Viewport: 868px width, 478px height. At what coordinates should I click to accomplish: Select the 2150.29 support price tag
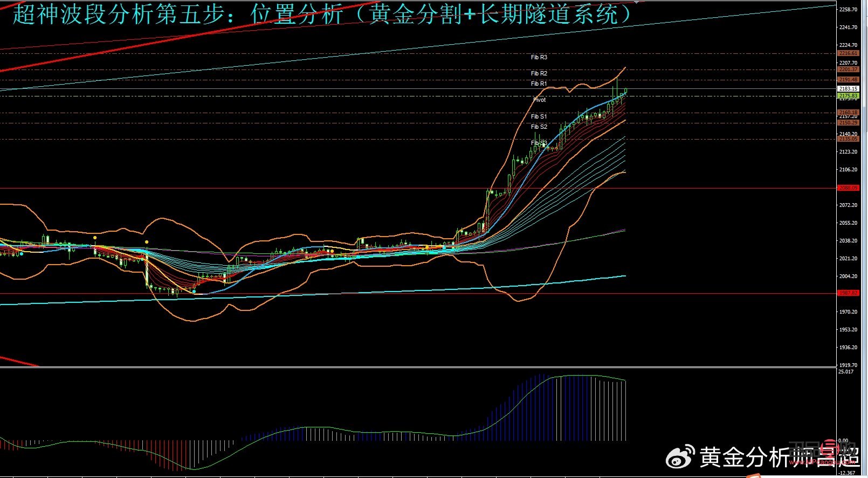(848, 123)
